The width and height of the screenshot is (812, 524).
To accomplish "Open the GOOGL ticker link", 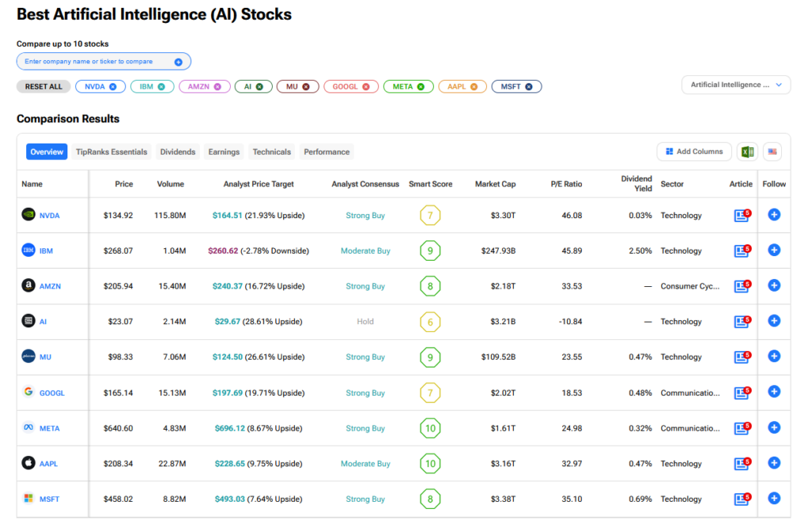I will [x=52, y=393].
